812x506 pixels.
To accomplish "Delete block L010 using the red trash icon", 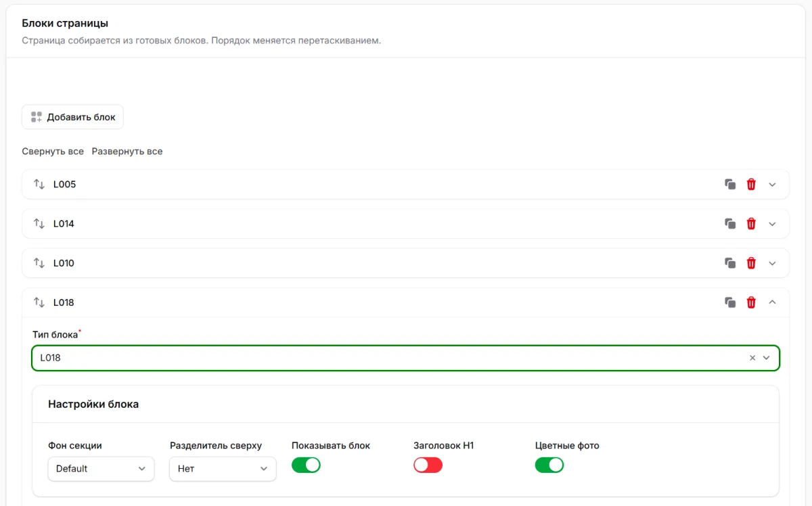I will point(751,263).
